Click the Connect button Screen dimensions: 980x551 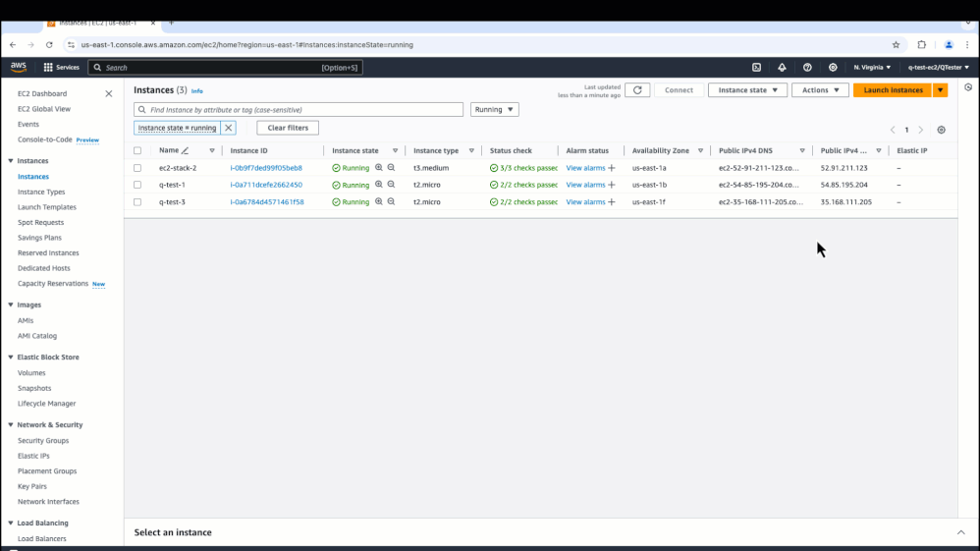click(679, 90)
